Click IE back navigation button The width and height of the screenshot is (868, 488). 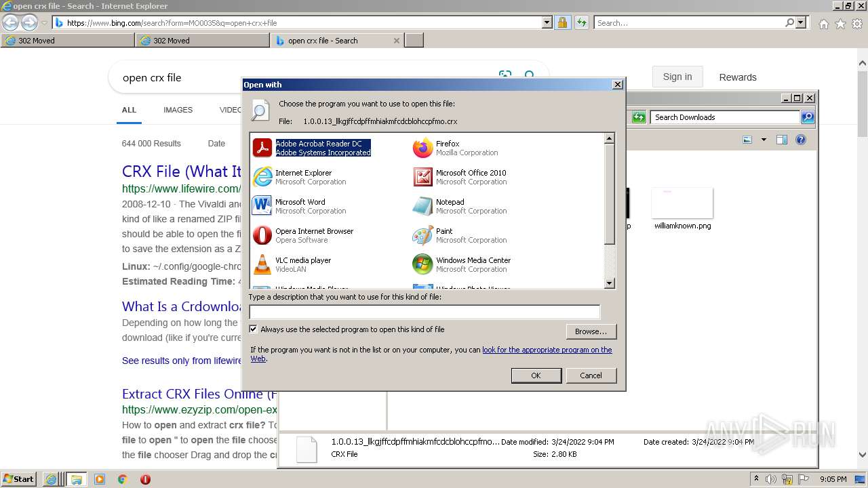10,22
